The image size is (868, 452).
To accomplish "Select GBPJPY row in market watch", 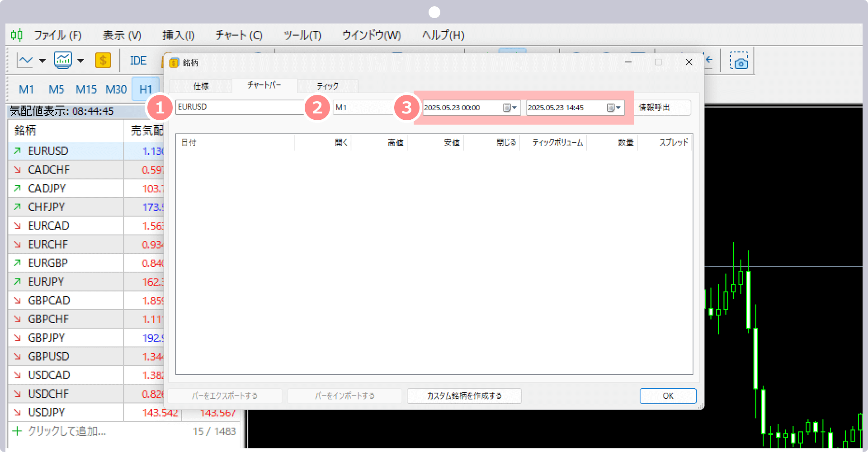I will tap(86, 338).
